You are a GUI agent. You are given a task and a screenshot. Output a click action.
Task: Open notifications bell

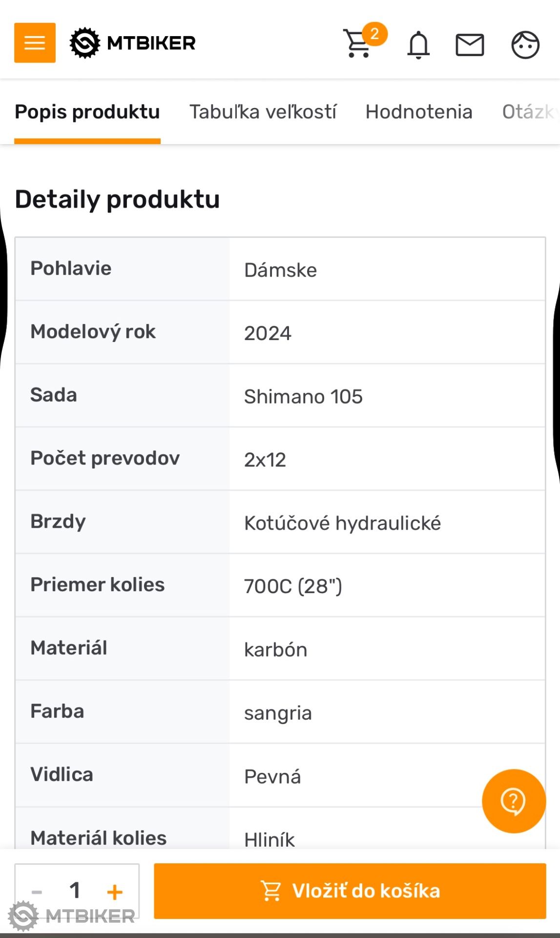[x=418, y=45]
